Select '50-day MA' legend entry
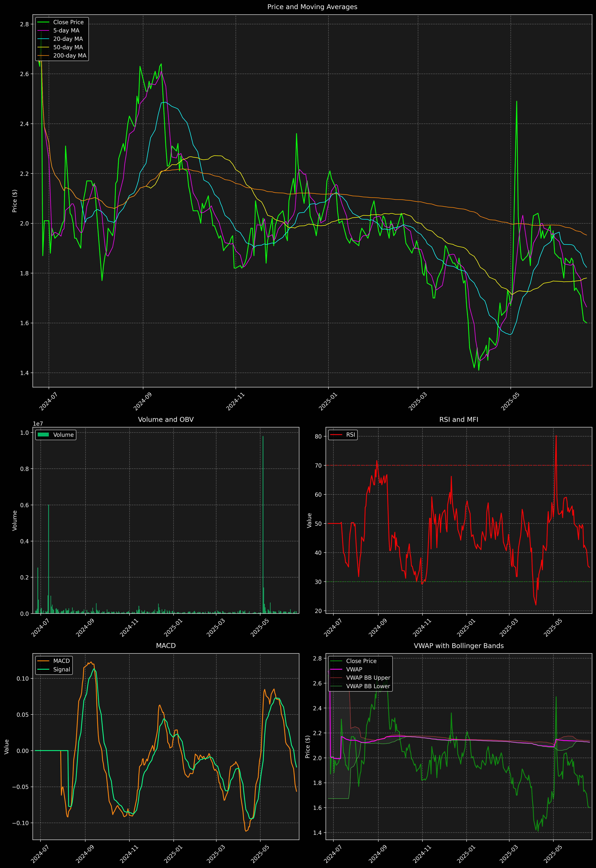Image resolution: width=596 pixels, height=868 pixels. coord(68,47)
